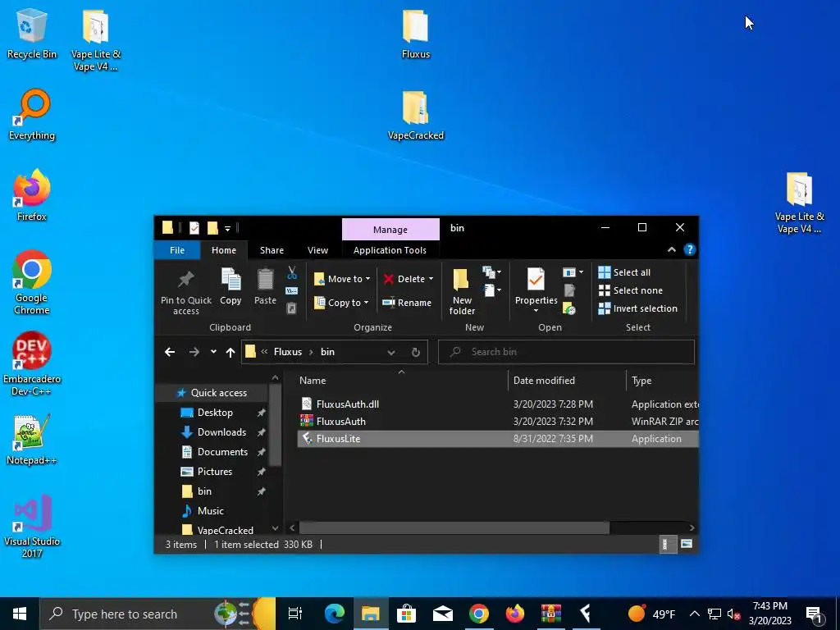This screenshot has height=630, width=840.
Task: Click the Pin to Quick access icon
Action: pos(186,279)
